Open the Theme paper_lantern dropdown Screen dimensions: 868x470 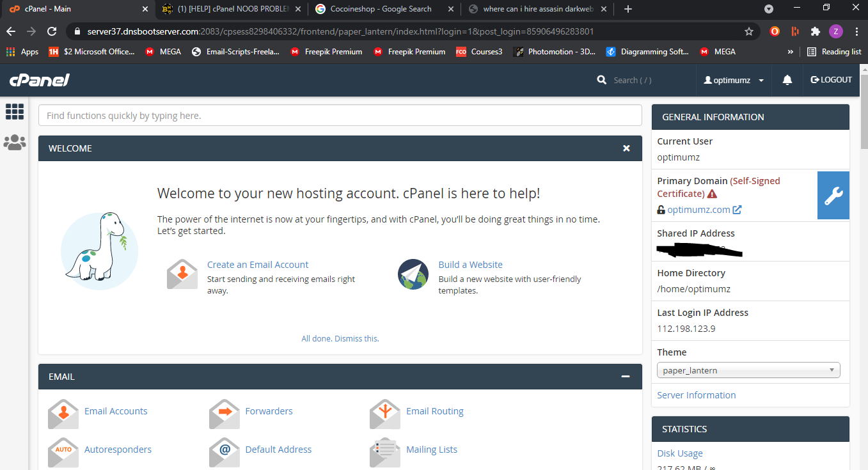(x=748, y=370)
